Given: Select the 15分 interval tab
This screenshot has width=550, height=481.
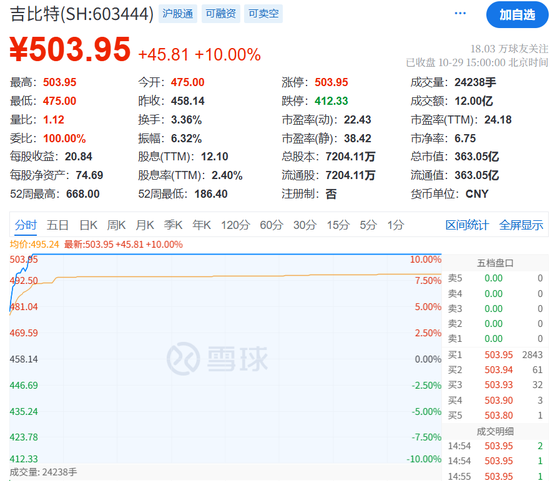Looking at the screenshot, I should coord(338,225).
